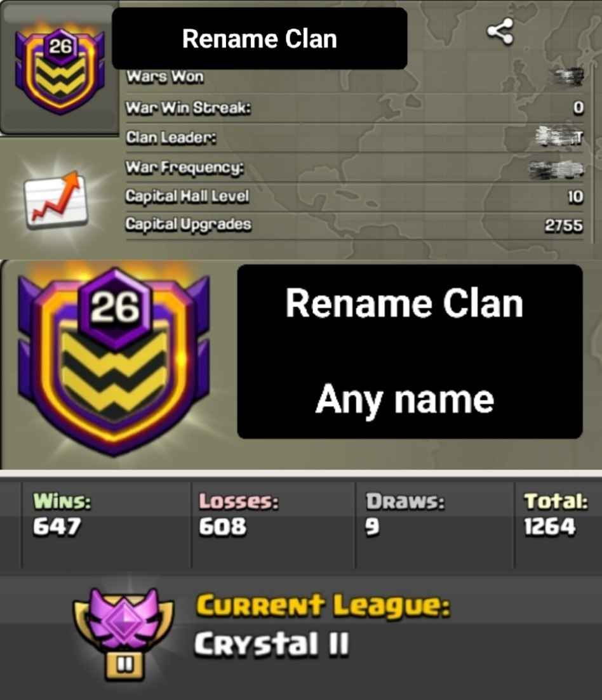Click the Current League Crystal II text
The image size is (602, 700).
[x=323, y=625]
